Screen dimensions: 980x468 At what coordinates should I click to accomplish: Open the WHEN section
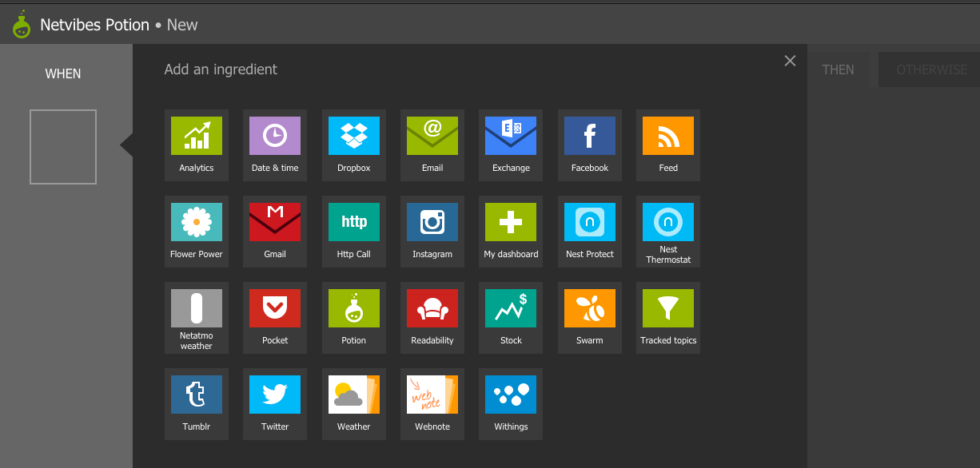(x=63, y=74)
